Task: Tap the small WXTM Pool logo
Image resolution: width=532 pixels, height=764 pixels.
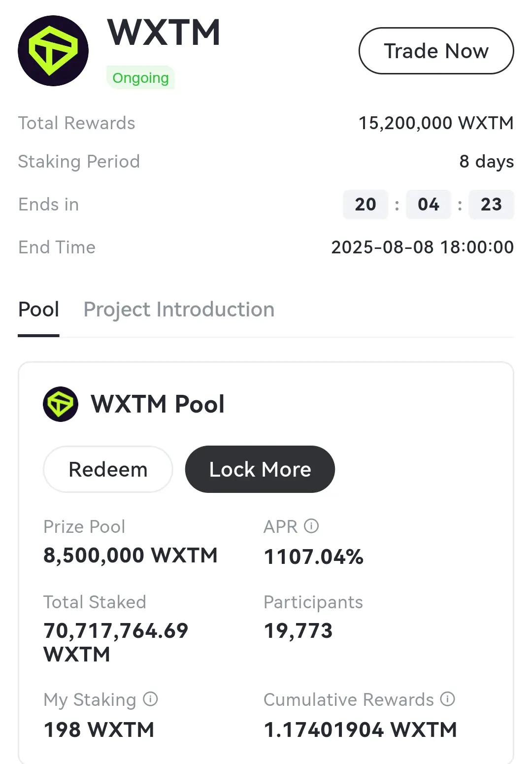Action: (61, 404)
